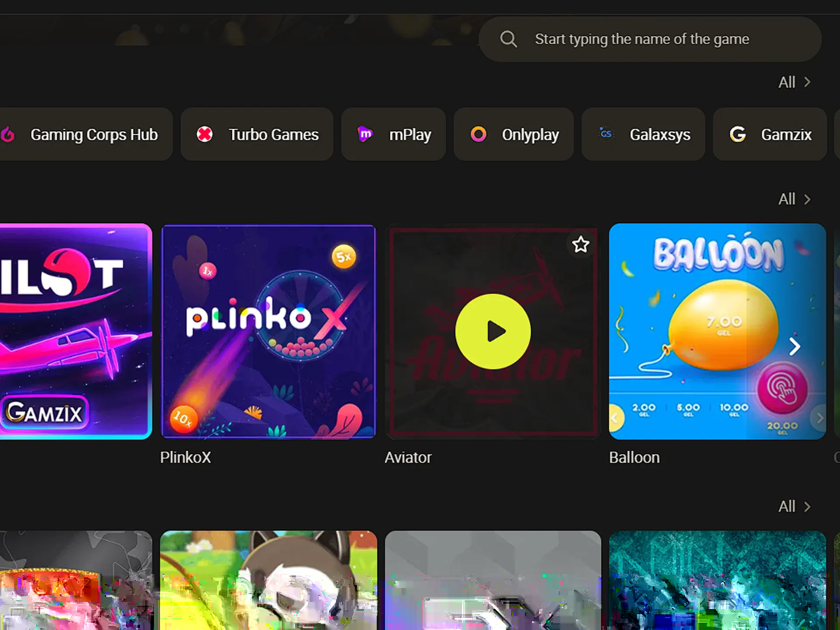Open the Gaming Corps Hub provider
The width and height of the screenshot is (840, 630).
pyautogui.click(x=86, y=134)
